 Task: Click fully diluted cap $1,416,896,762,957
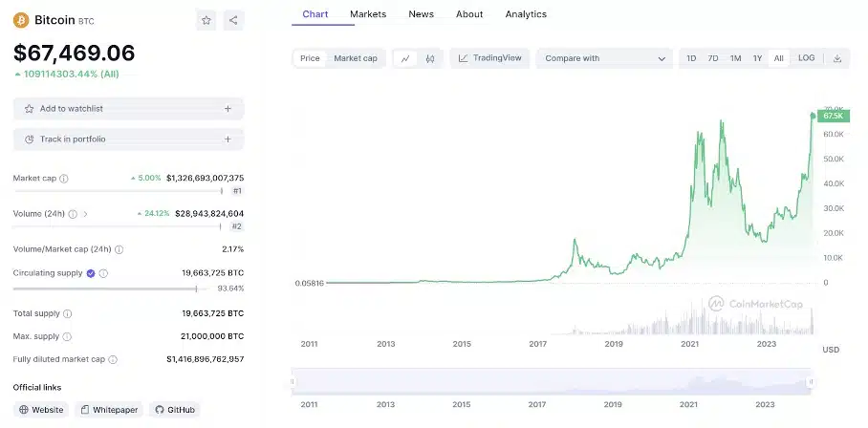click(x=205, y=359)
